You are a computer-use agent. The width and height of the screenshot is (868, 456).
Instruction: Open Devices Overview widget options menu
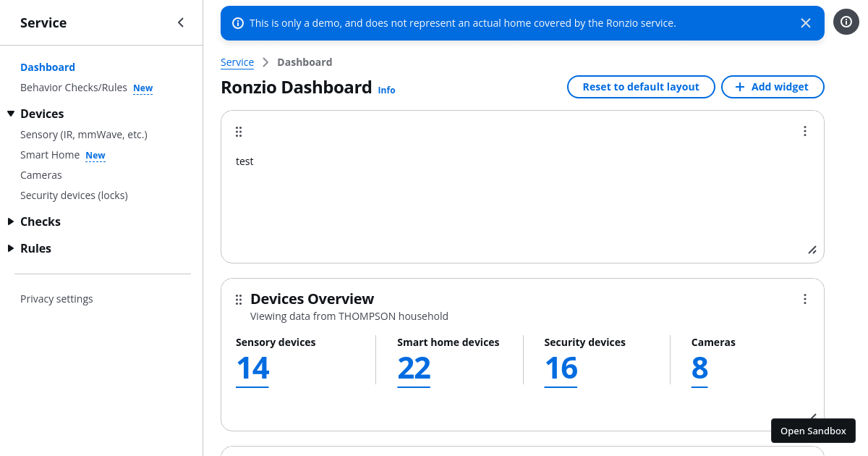coord(805,299)
